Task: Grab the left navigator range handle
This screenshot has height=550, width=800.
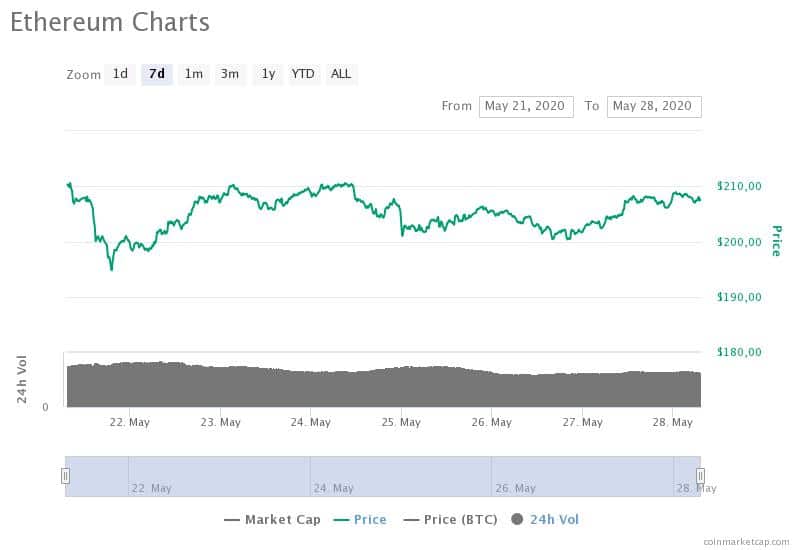Action: point(65,476)
